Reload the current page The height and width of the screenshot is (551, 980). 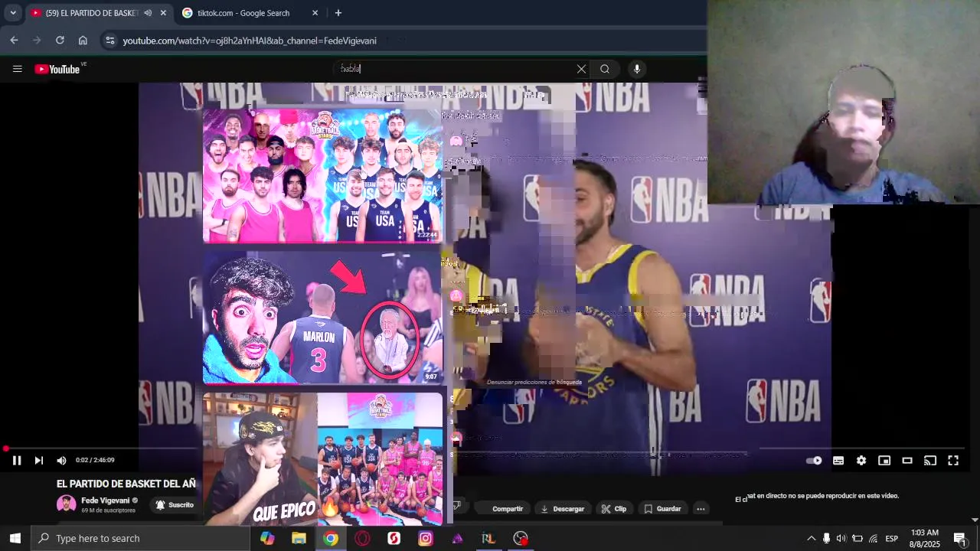click(60, 41)
